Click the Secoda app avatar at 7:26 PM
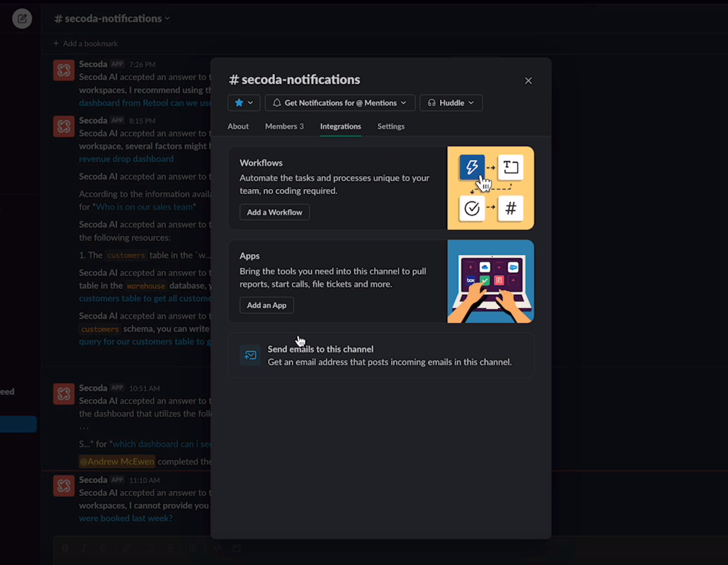This screenshot has width=728, height=565. 64,70
